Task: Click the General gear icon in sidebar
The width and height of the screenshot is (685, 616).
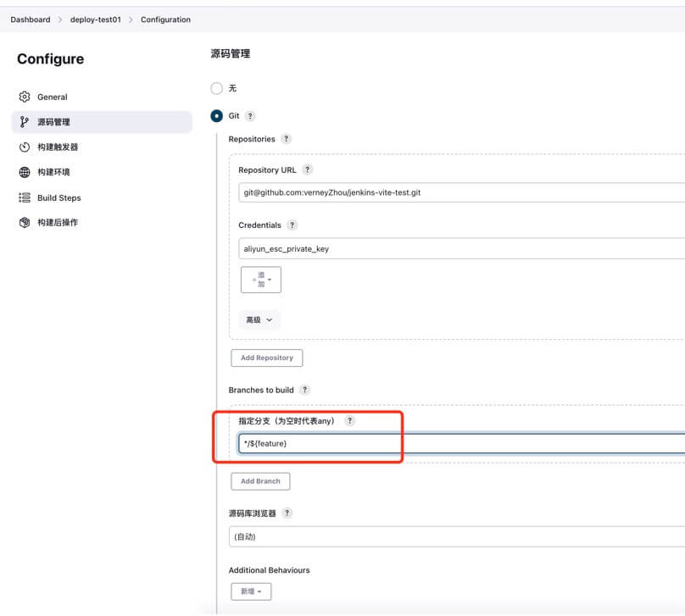Action: tap(25, 97)
